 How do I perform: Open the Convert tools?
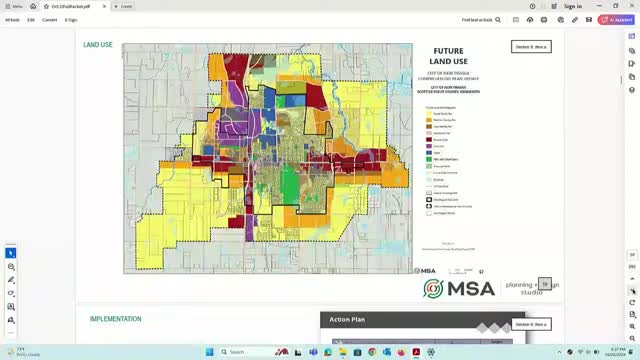[49, 20]
